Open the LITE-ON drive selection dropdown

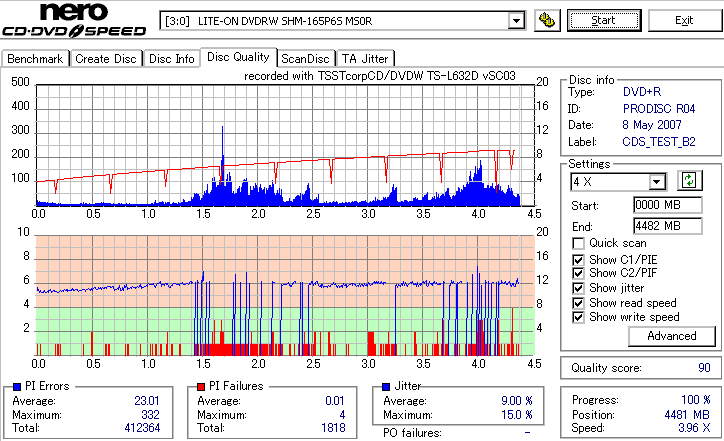click(516, 21)
